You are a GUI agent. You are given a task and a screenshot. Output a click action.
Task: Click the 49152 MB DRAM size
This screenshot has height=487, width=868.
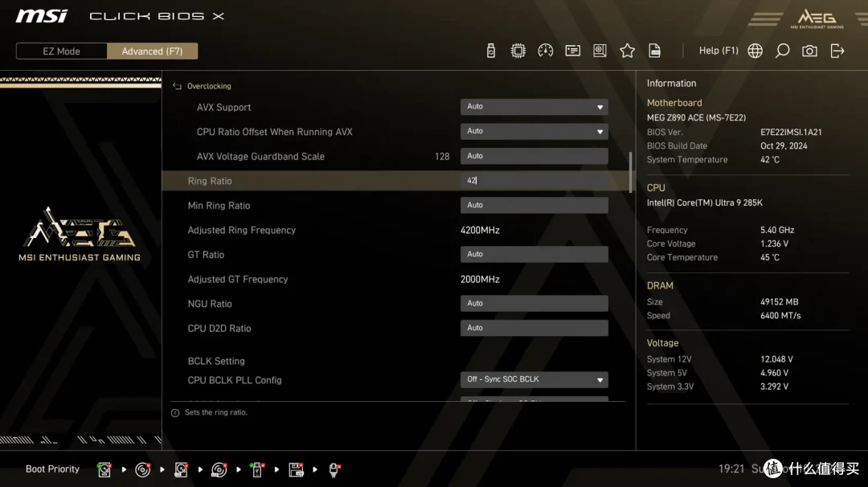780,302
